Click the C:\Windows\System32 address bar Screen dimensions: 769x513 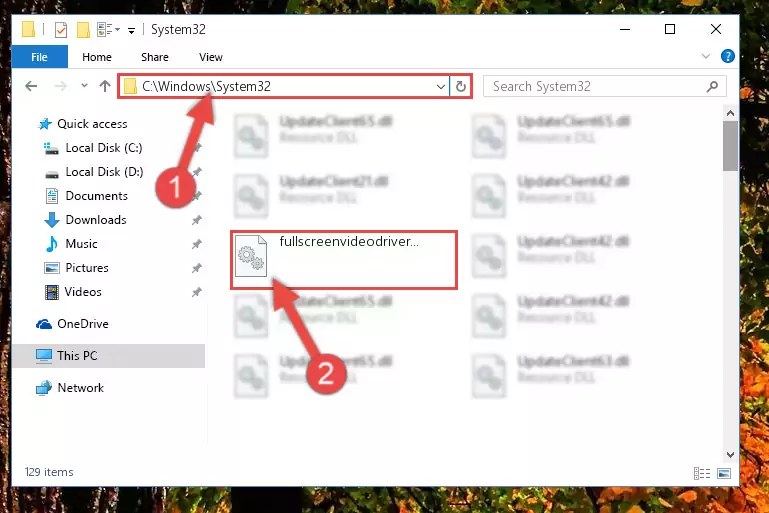(283, 86)
